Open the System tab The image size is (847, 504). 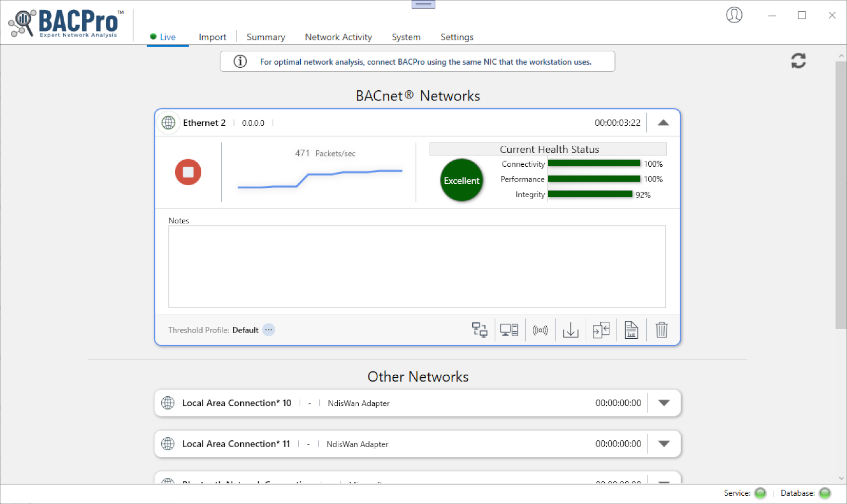(406, 37)
